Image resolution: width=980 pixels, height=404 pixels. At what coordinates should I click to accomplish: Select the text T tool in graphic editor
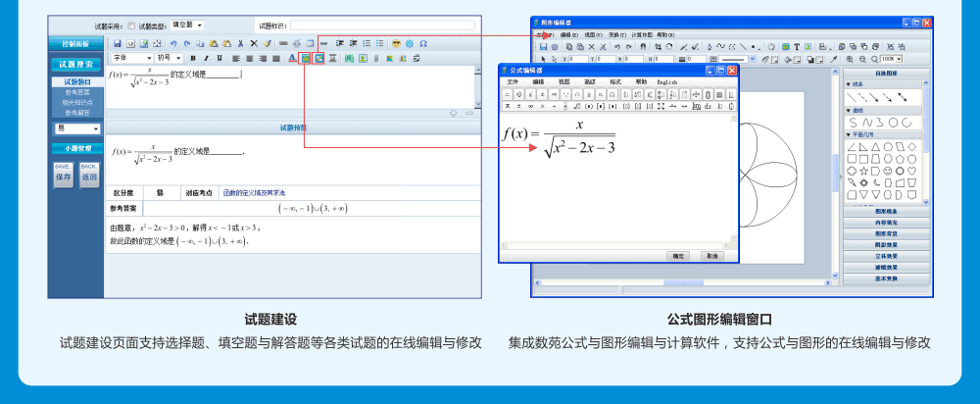pyautogui.click(x=797, y=46)
